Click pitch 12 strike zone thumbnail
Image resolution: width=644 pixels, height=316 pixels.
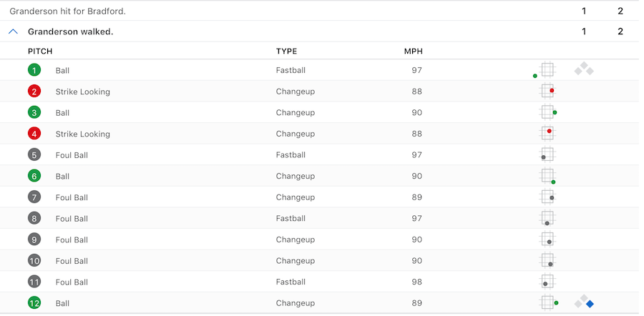pos(547,303)
